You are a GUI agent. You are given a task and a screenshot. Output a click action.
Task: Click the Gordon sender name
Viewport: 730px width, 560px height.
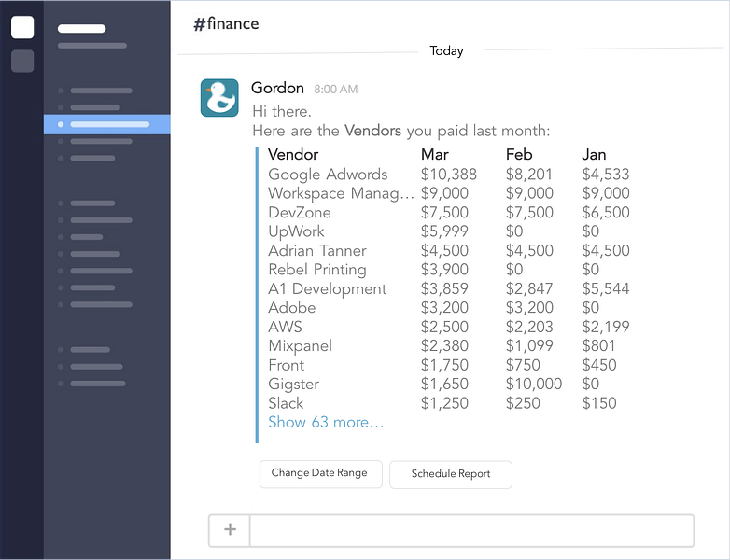coord(277,88)
